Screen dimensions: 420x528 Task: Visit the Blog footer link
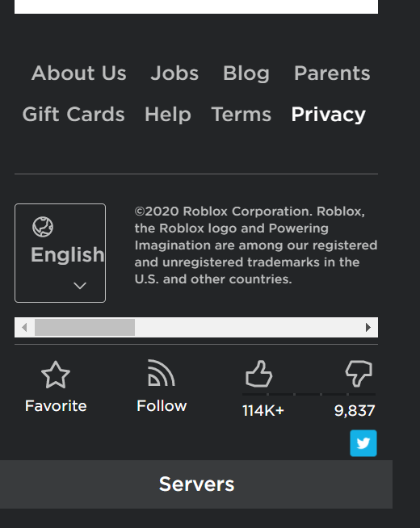[246, 73]
